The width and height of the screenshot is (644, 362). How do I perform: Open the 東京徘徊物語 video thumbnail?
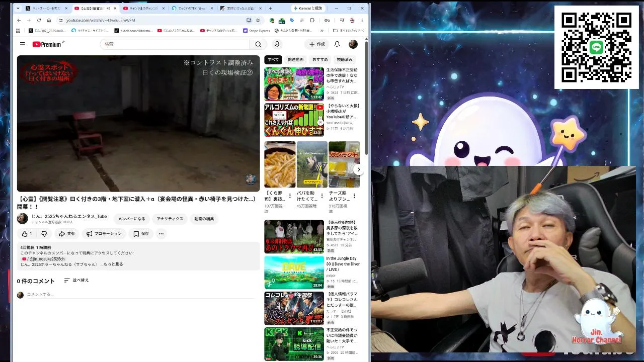coord(294,236)
